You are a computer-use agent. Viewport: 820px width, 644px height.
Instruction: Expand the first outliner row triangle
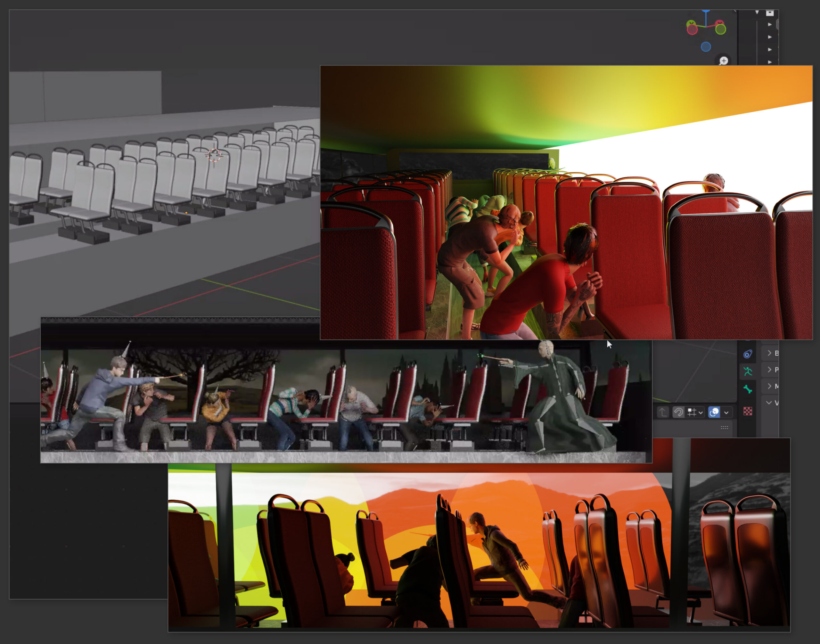point(770,25)
